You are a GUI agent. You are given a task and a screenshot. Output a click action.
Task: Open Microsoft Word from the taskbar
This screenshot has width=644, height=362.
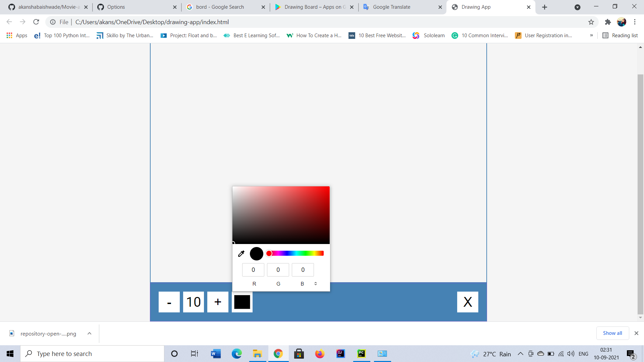click(x=215, y=353)
